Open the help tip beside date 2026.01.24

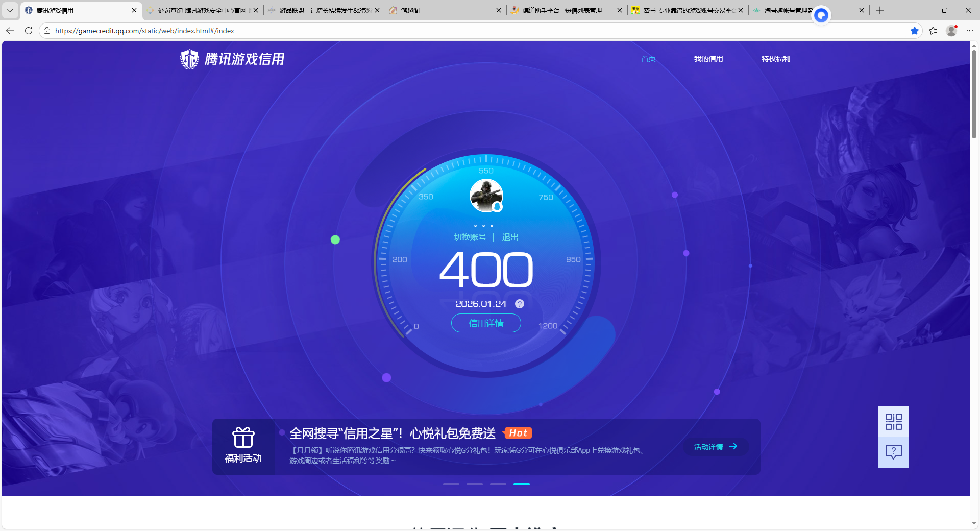pyautogui.click(x=520, y=303)
